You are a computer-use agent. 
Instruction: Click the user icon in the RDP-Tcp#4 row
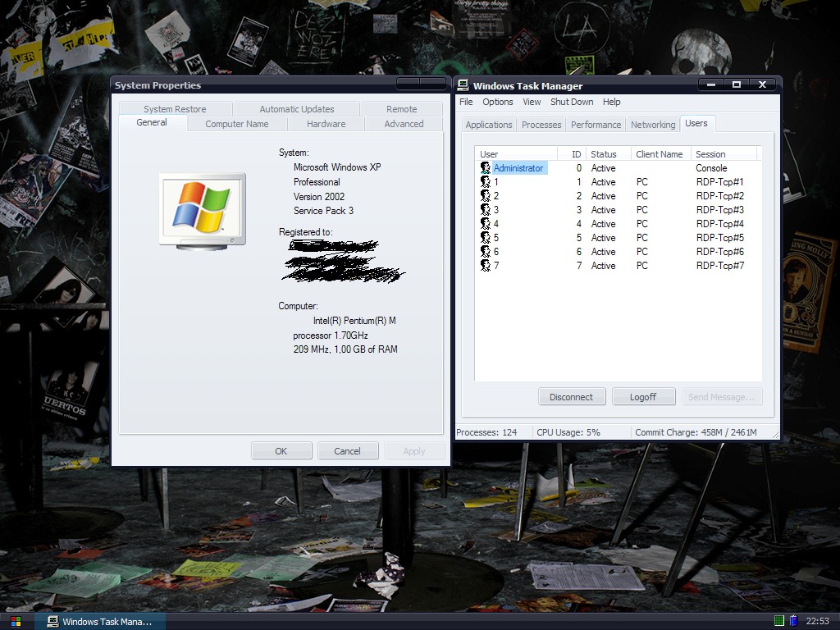tap(486, 223)
